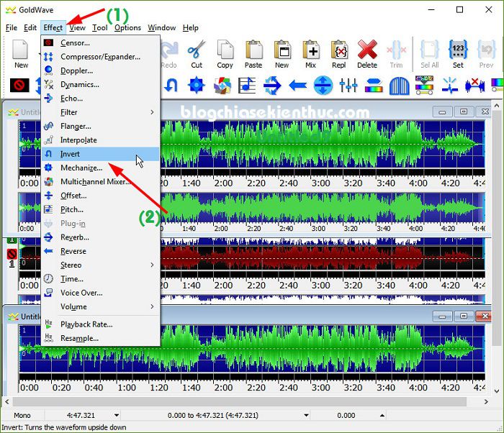
Task: Open the Help menu
Action: pos(191,27)
